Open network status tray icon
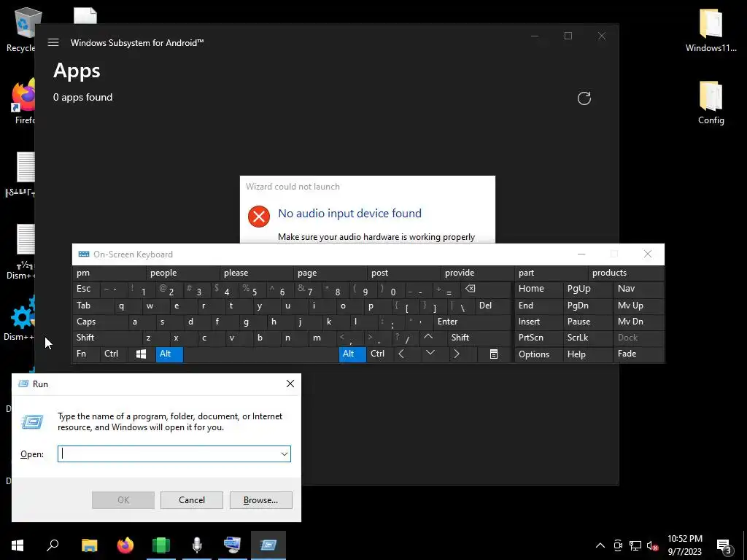Image resolution: width=747 pixels, height=560 pixels. (635, 545)
